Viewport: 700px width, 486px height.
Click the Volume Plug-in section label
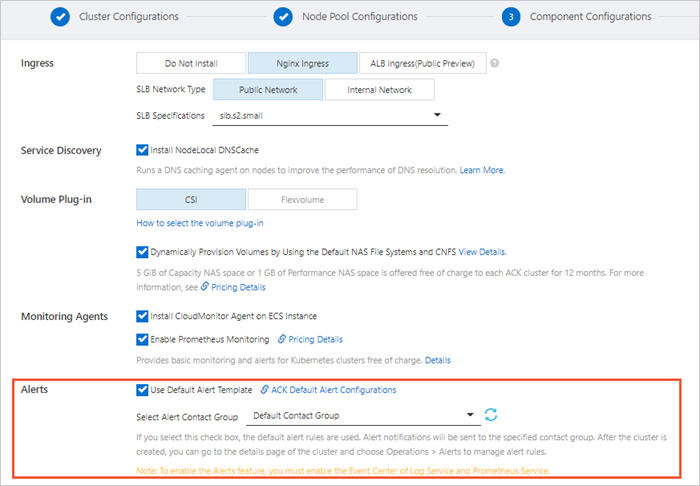pyautogui.click(x=56, y=199)
